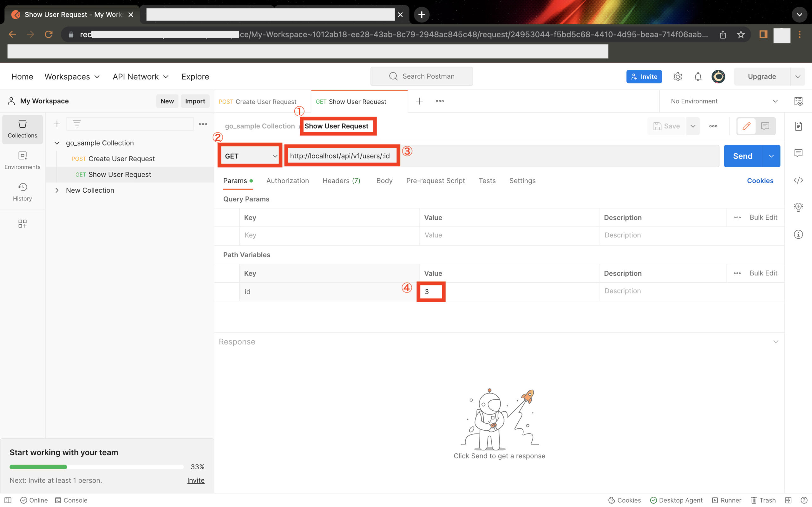812x507 pixels.
Task: Open the POST Create User Request tab
Action: [257, 102]
